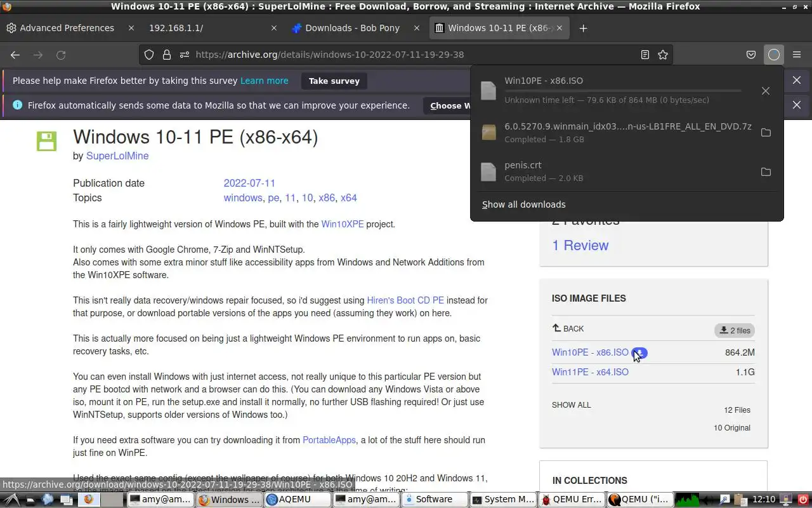Click download icon next to Win10PE - x86.ISO
Image resolution: width=812 pixels, height=508 pixels.
pos(639,352)
